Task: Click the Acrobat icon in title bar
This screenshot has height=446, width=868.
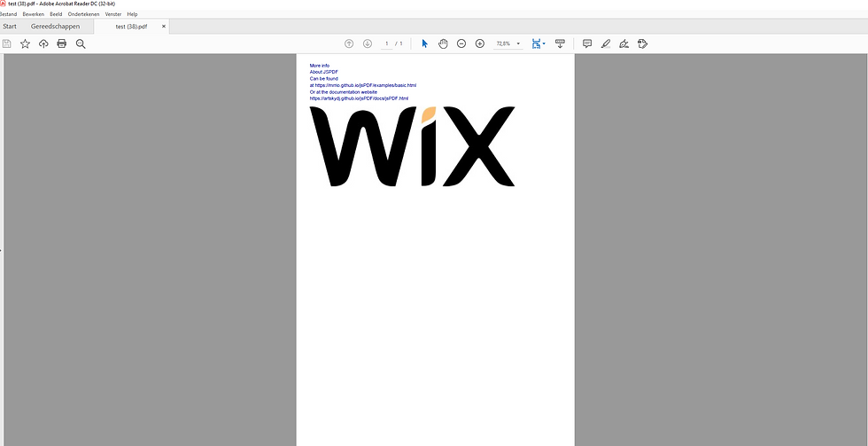Action: (x=3, y=4)
